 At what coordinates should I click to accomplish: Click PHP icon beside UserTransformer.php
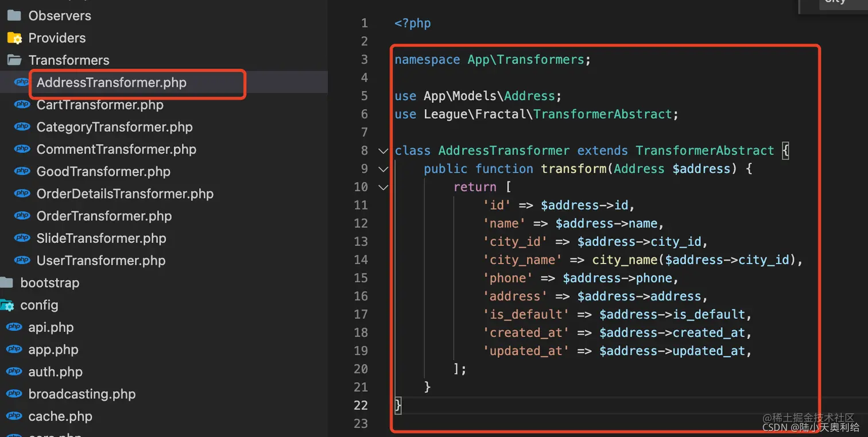pyautogui.click(x=22, y=260)
